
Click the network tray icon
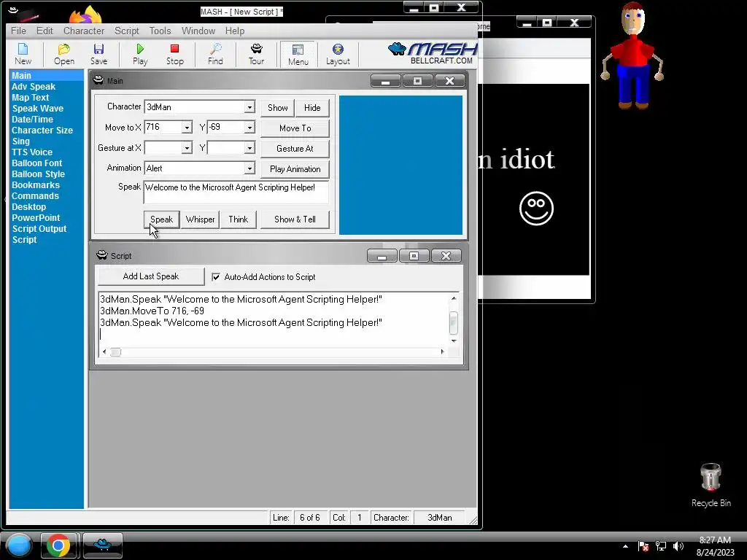coord(661,546)
